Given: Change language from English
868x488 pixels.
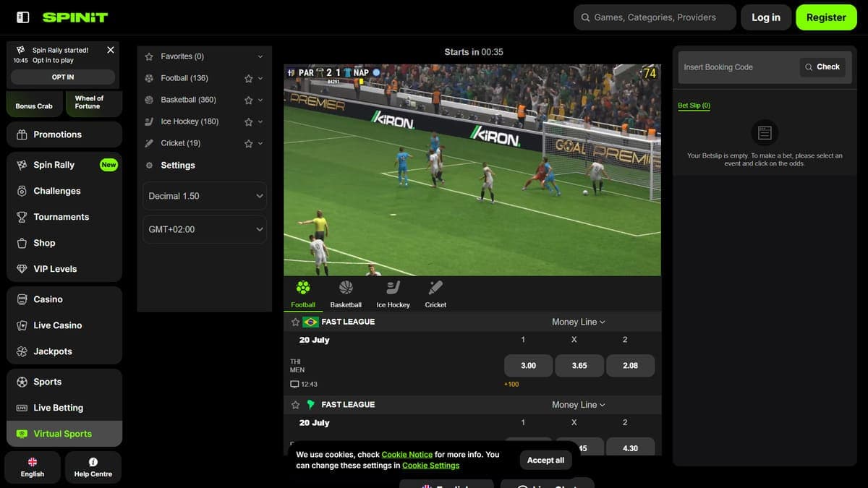Looking at the screenshot, I should point(33,468).
